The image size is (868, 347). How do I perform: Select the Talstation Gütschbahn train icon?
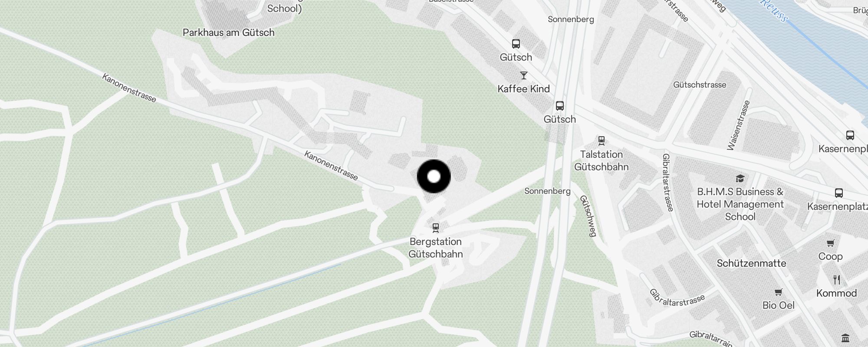[601, 141]
